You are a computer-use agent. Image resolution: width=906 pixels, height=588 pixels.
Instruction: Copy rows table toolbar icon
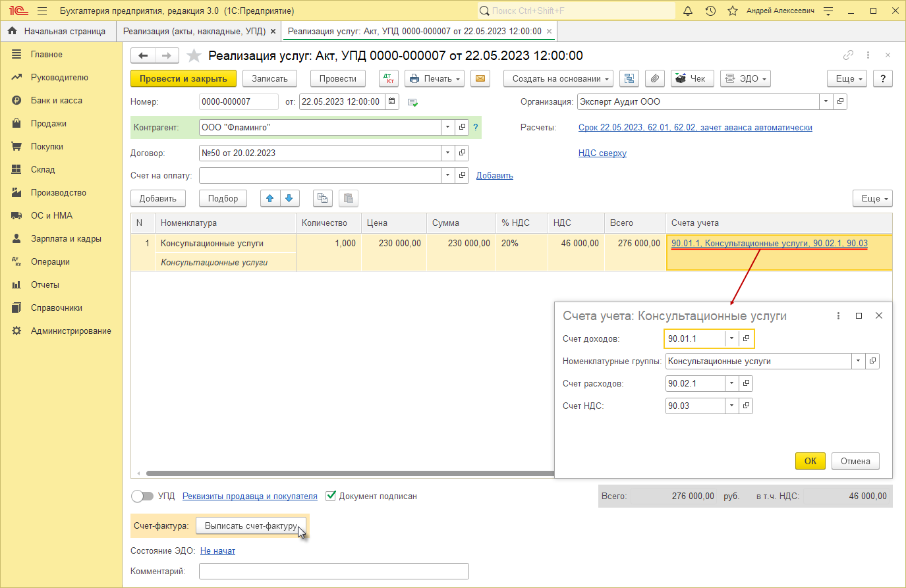click(322, 198)
